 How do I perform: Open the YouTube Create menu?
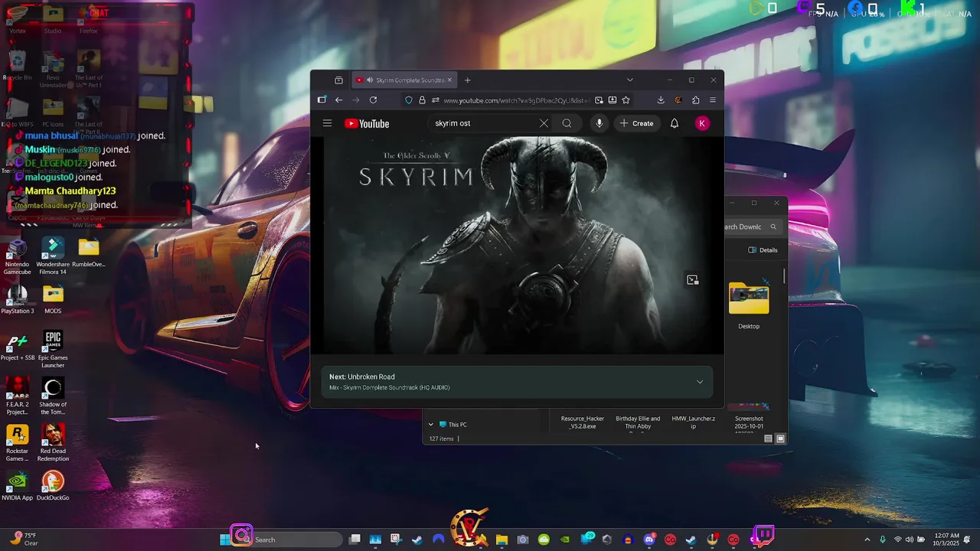(637, 123)
